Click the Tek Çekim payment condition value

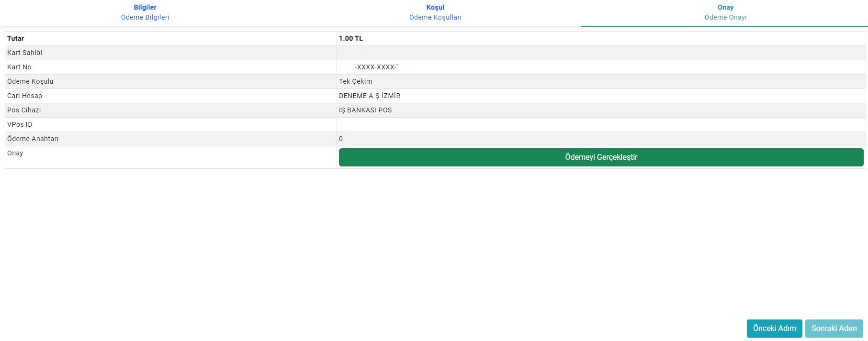click(x=355, y=81)
